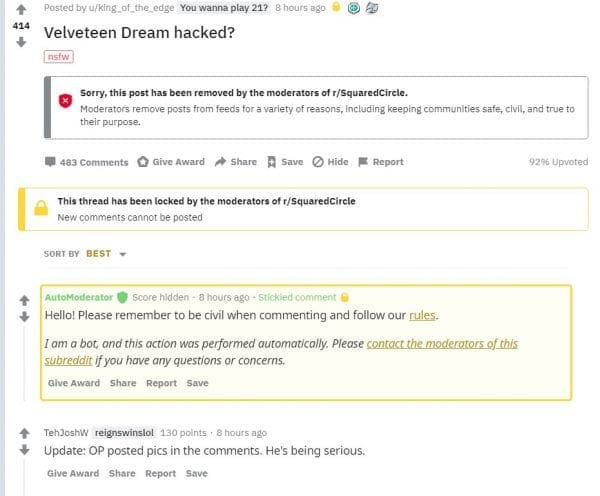The height and width of the screenshot is (496, 600).
Task: Click contact the moderators of this subreddit
Action: (442, 344)
